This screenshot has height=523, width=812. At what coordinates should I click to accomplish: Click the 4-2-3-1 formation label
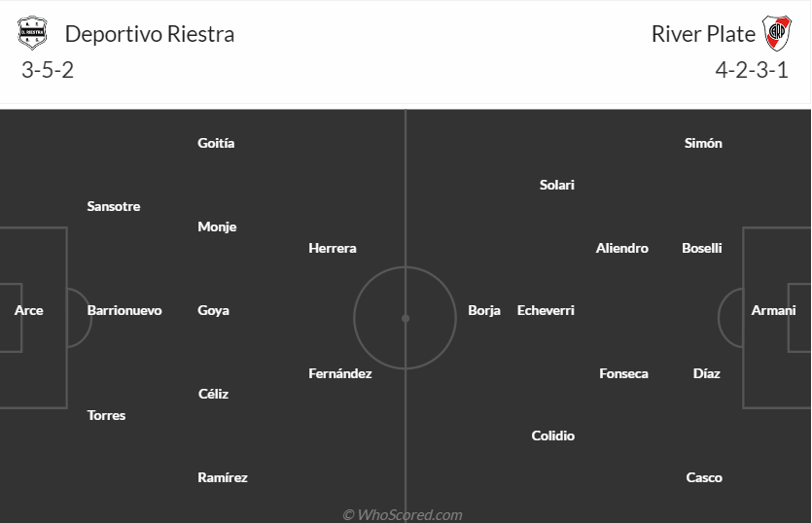tap(752, 71)
